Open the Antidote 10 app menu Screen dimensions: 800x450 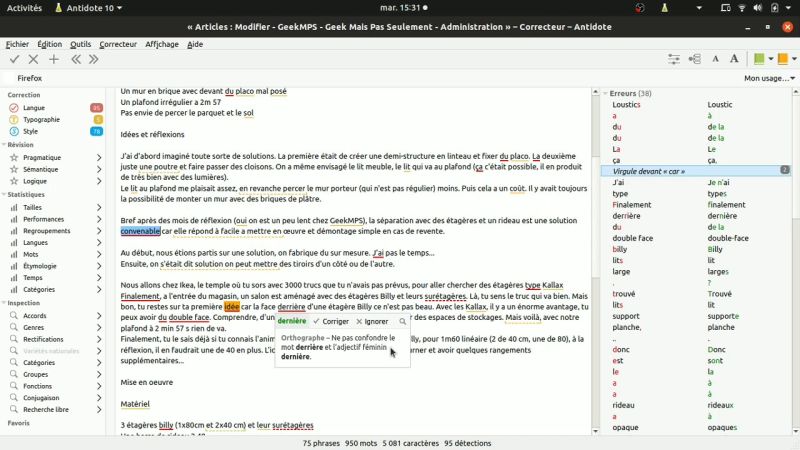(x=88, y=8)
